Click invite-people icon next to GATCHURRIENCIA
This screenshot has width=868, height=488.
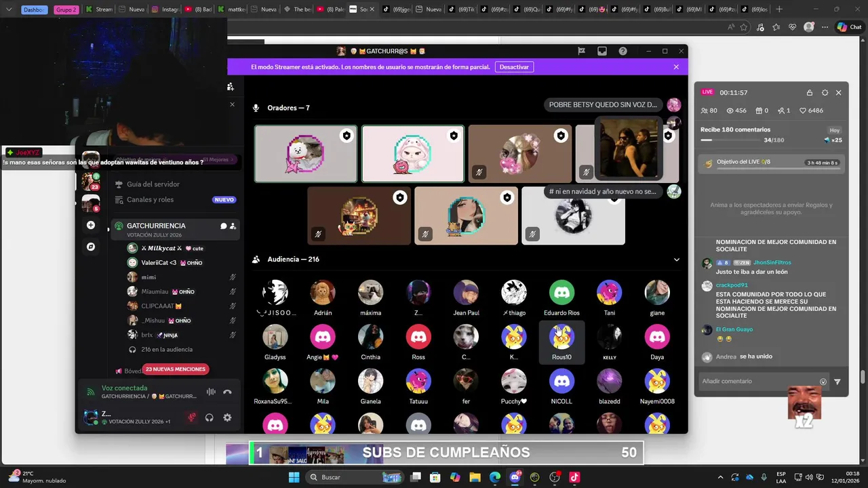(233, 226)
